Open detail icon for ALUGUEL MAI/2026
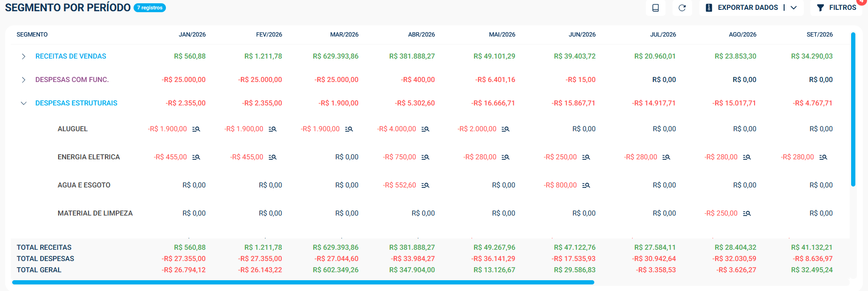 point(505,129)
